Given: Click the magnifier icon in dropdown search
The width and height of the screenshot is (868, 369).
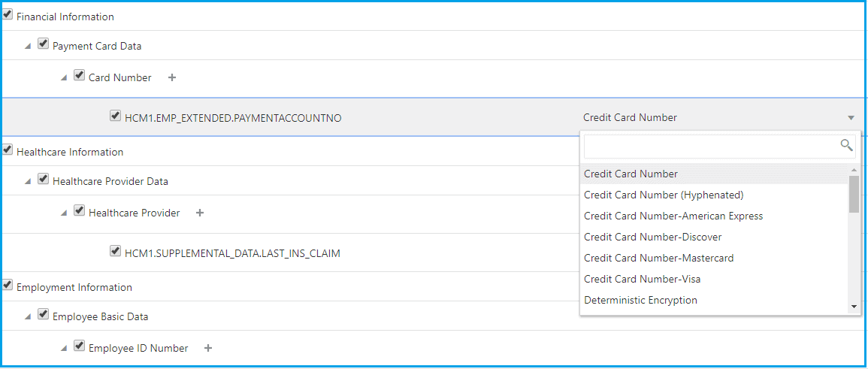Looking at the screenshot, I should coord(846,146).
